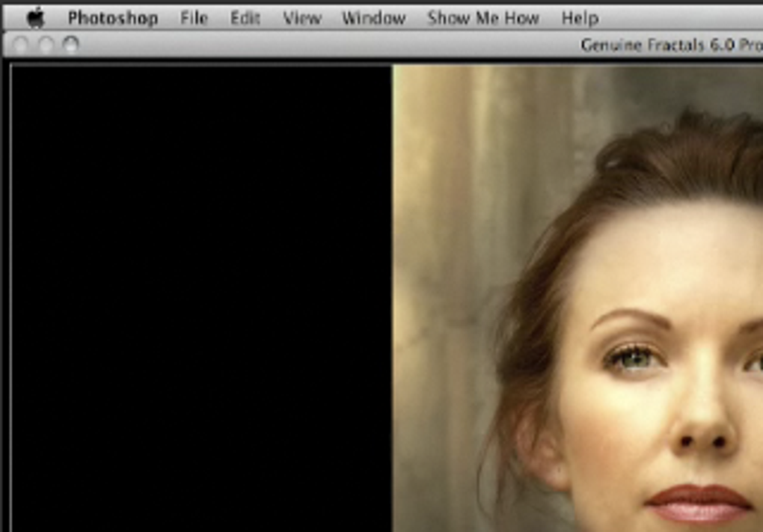Screen dimensions: 763x532
Task: Open the Apple menu
Action: coord(35,18)
